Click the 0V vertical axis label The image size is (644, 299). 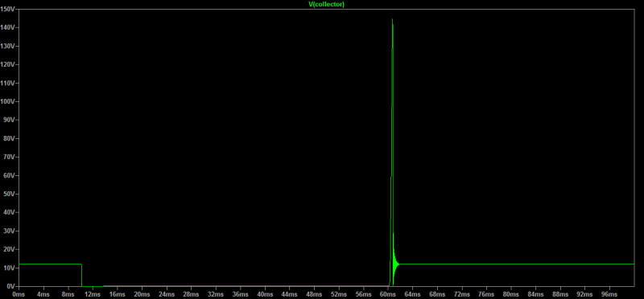11,286
